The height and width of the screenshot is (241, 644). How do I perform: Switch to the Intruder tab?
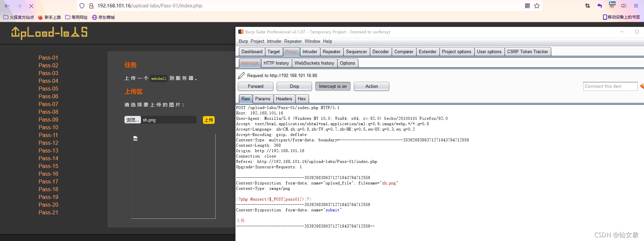(x=310, y=51)
